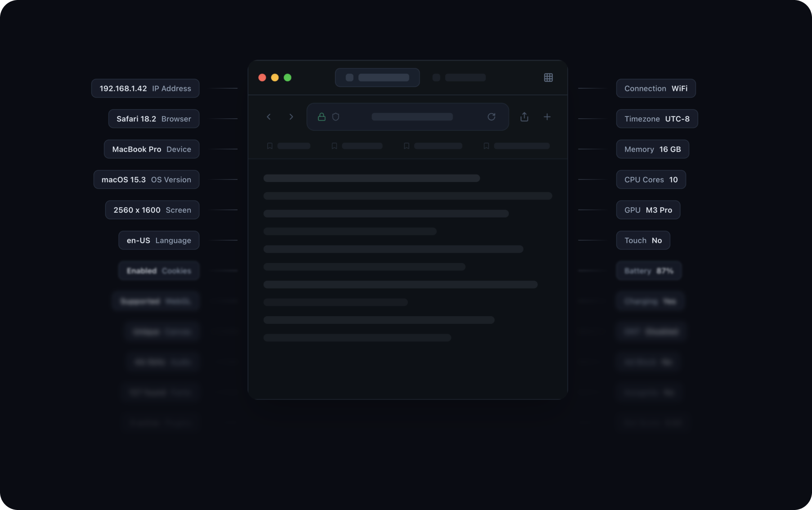Add new tab with plus icon
812x510 pixels.
click(x=547, y=117)
